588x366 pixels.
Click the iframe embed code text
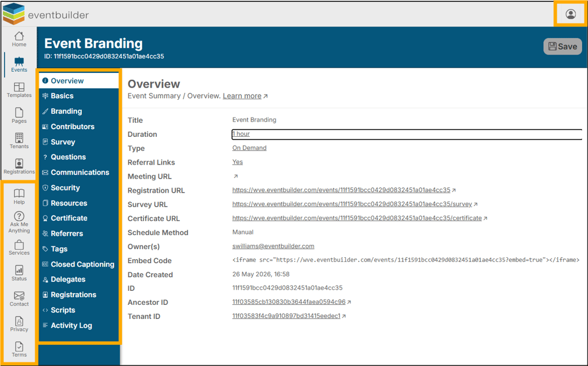pos(406,260)
